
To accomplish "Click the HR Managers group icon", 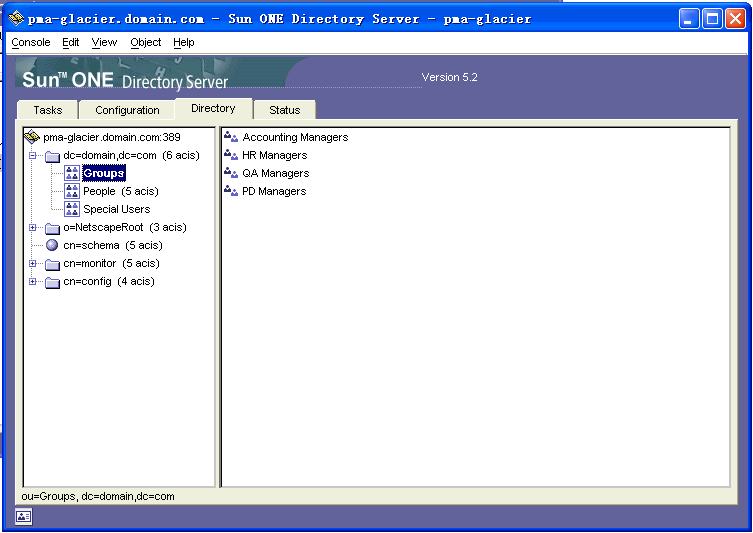I will 231,155.
